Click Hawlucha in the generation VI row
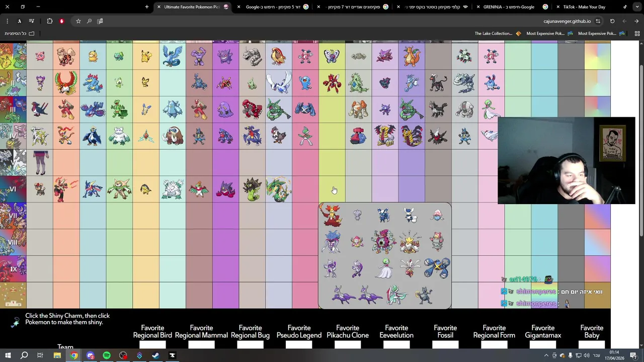Screen dimensions: 644x362 tap(199, 190)
